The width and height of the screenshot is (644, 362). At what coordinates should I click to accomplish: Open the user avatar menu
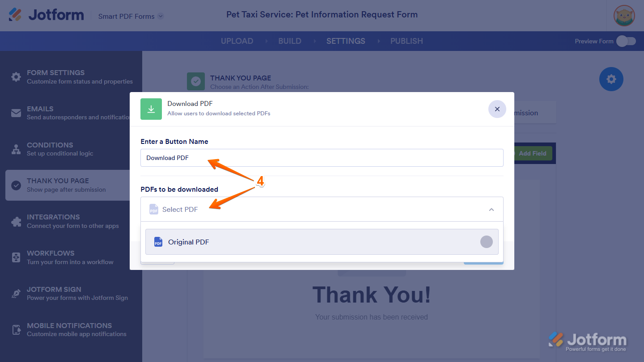point(624,16)
